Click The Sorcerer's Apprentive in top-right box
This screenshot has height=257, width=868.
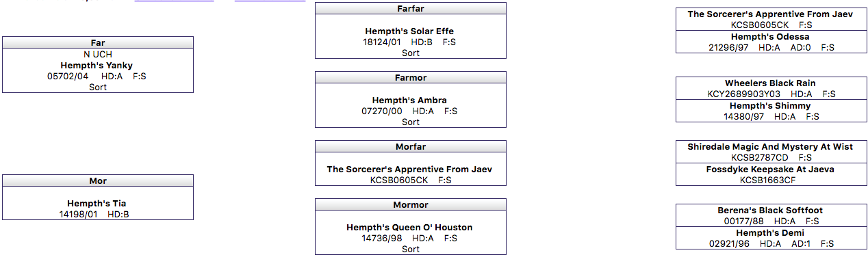pos(770,14)
